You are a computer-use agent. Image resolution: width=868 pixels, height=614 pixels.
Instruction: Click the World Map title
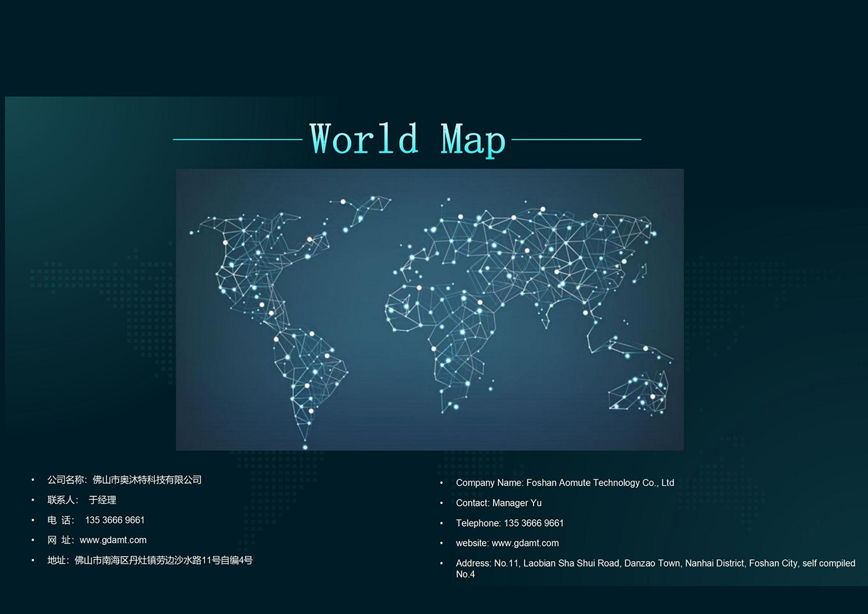[408, 139]
